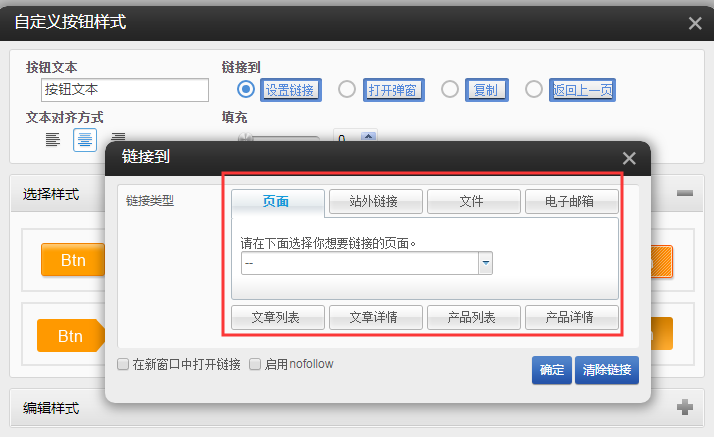Open the page selection dropdown

(486, 263)
